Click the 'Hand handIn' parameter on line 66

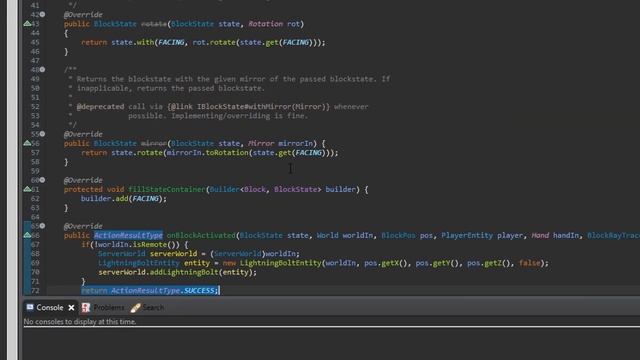coord(555,235)
